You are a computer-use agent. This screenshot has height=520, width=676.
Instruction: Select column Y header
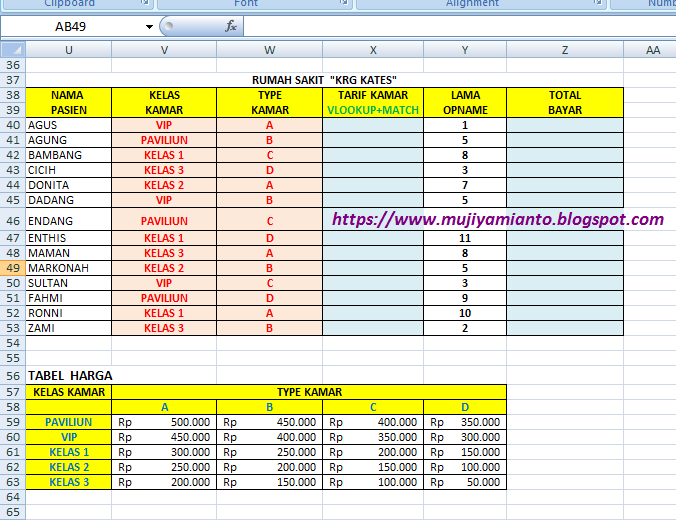click(465, 50)
